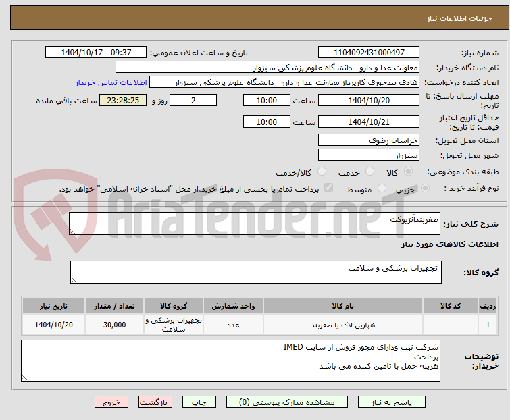
Task: Click the announcement date field 1404/10/17 - 09:37
Action: [96, 52]
